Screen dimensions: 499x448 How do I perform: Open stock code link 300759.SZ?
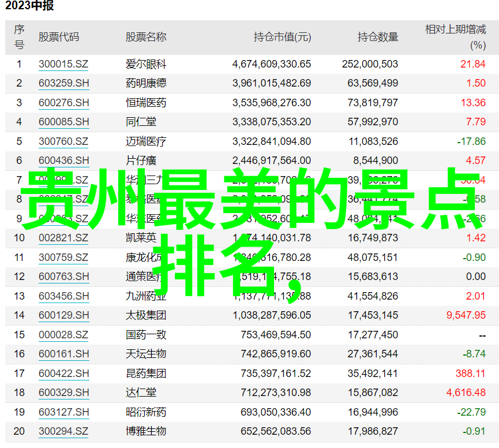click(x=63, y=257)
